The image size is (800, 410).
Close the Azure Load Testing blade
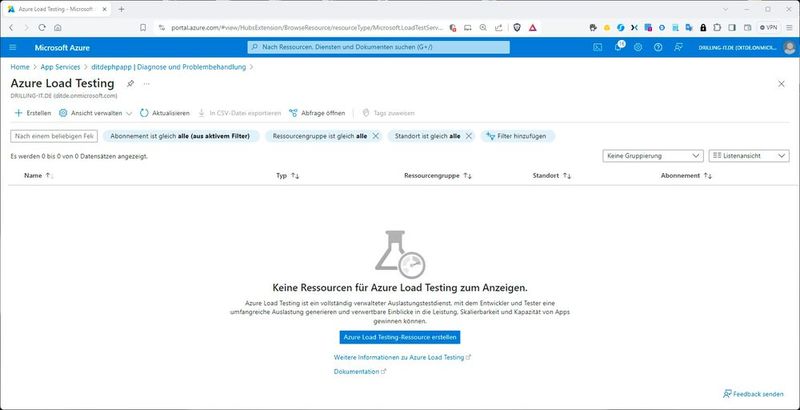pyautogui.click(x=781, y=84)
